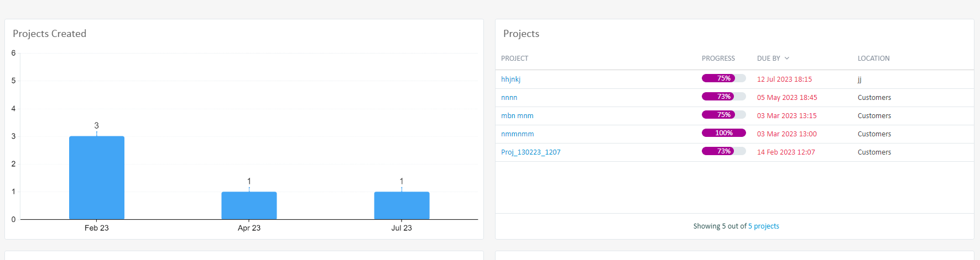The height and width of the screenshot is (260, 980).
Task: Click the 100% progress bar for nmmnmm
Action: pos(723,133)
